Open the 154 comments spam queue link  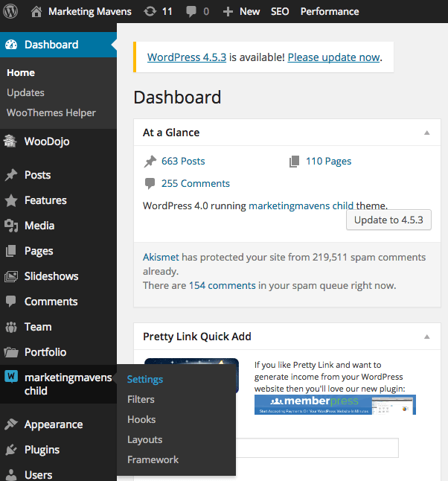point(222,286)
